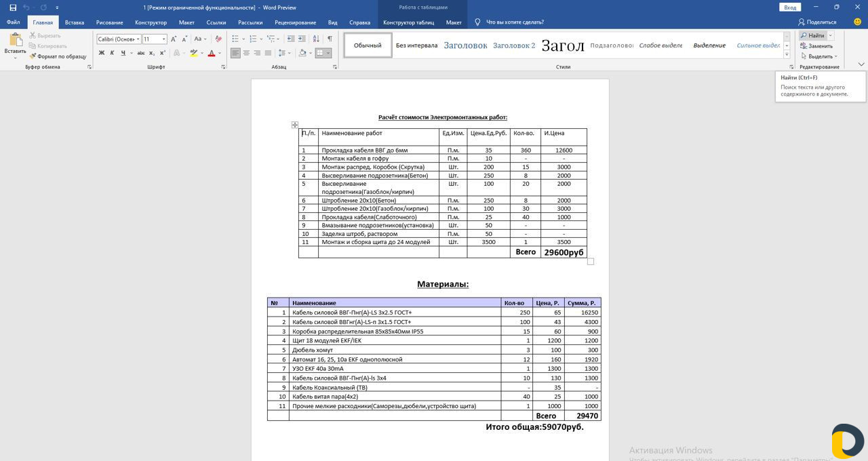Toggle strikethrough (abc) formatting
The image size is (868, 461).
coord(140,53)
